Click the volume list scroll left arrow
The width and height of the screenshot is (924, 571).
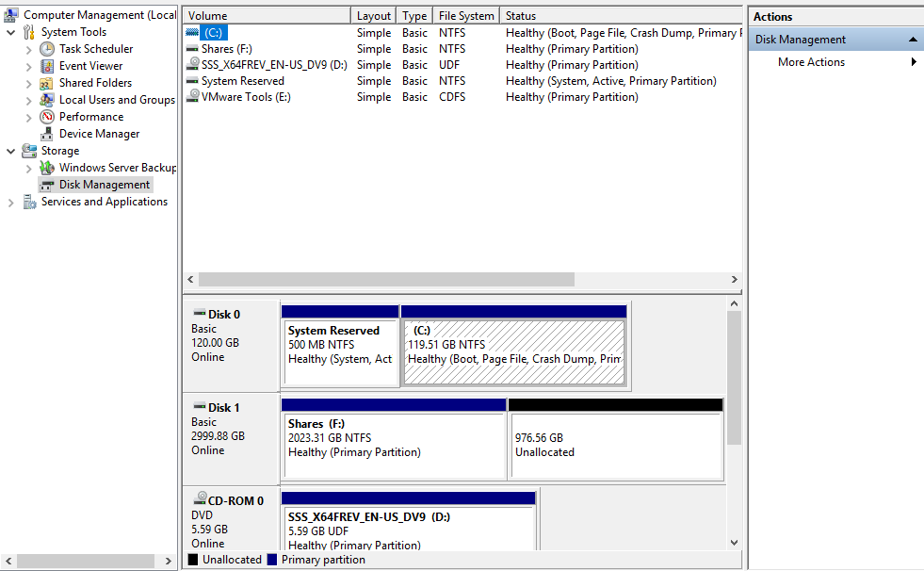tap(190, 279)
